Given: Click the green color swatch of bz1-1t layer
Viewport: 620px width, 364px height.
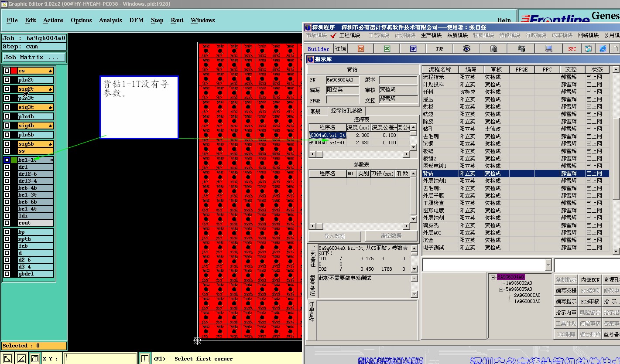Looking at the screenshot, I should 14,160.
